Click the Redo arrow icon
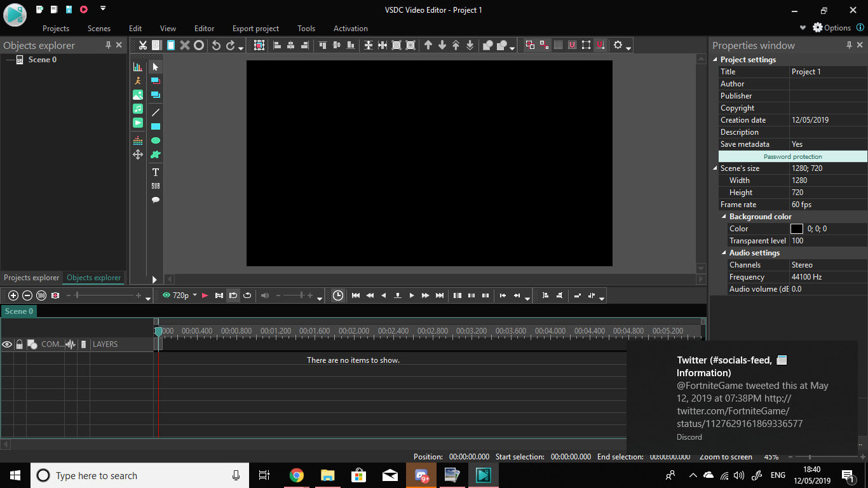This screenshot has width=868, height=488. [231, 45]
